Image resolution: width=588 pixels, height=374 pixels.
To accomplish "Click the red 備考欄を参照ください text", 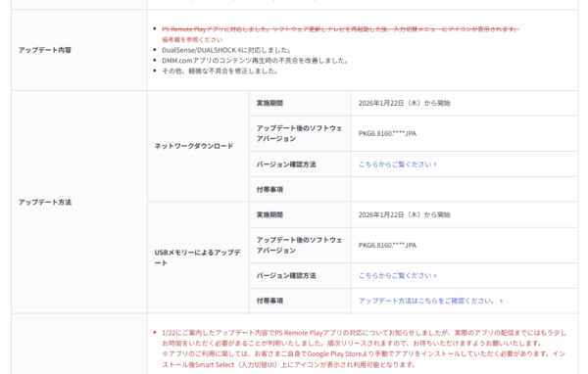I will point(192,39).
